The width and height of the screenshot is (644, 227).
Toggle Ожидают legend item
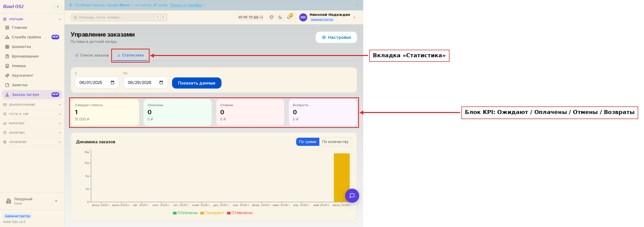coord(212,213)
